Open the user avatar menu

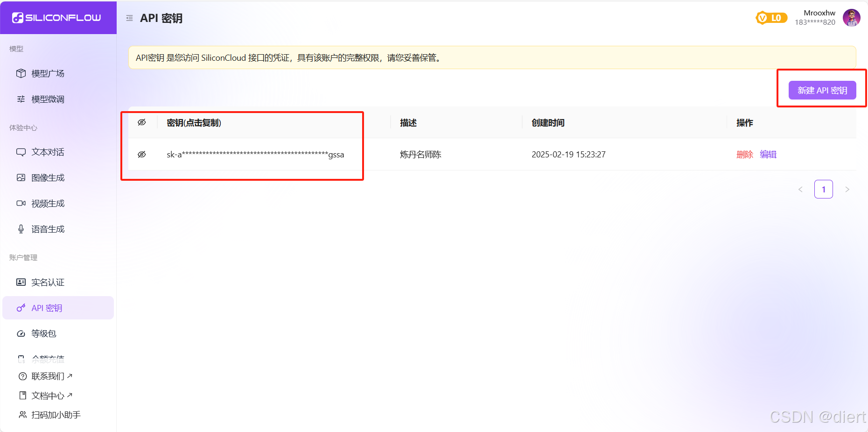point(852,18)
